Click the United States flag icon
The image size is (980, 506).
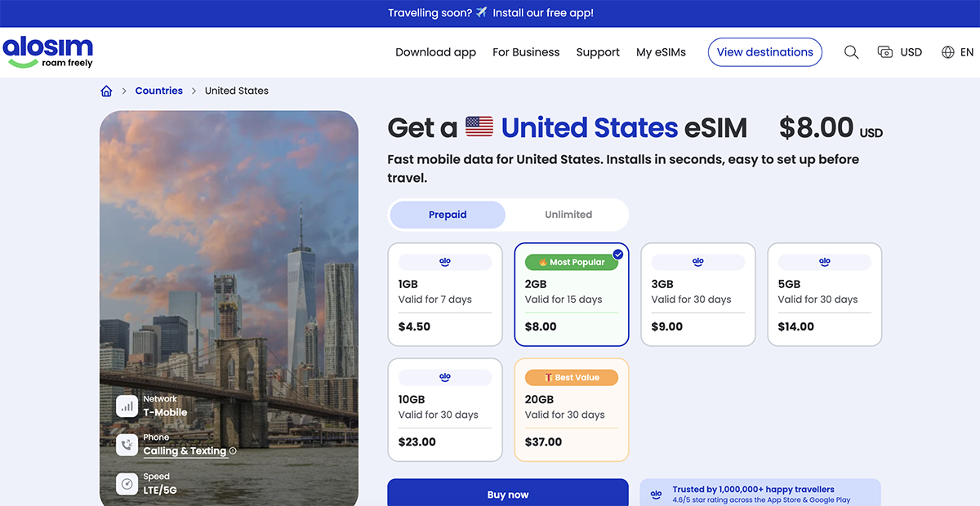[479, 127]
